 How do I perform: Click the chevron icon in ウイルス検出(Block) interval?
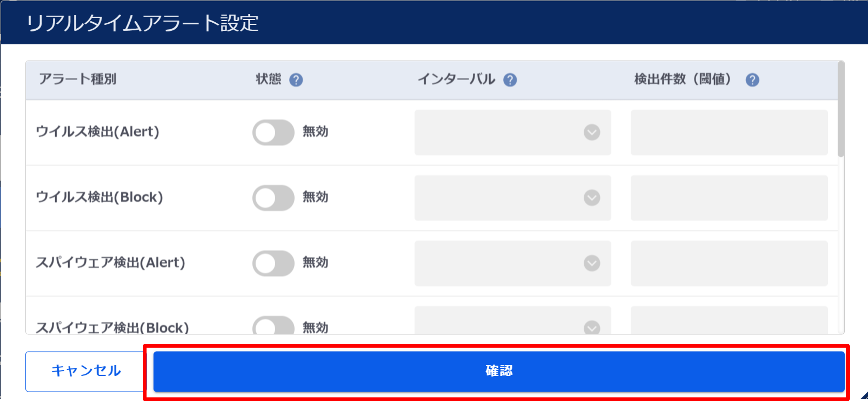click(592, 198)
